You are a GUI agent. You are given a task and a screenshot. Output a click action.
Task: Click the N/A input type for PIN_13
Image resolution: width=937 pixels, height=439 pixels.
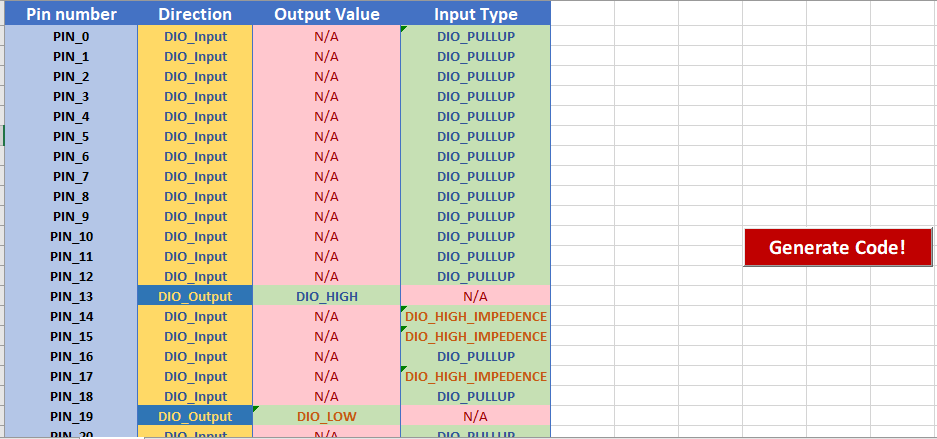pyautogui.click(x=475, y=296)
